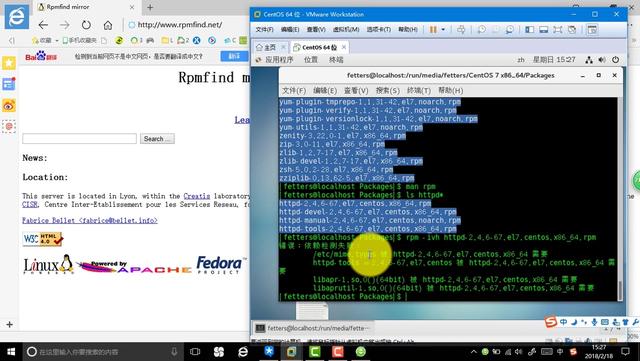The width and height of the screenshot is (640, 361).
Task: Open VMware 查看(V) menu
Action: tap(316, 29)
